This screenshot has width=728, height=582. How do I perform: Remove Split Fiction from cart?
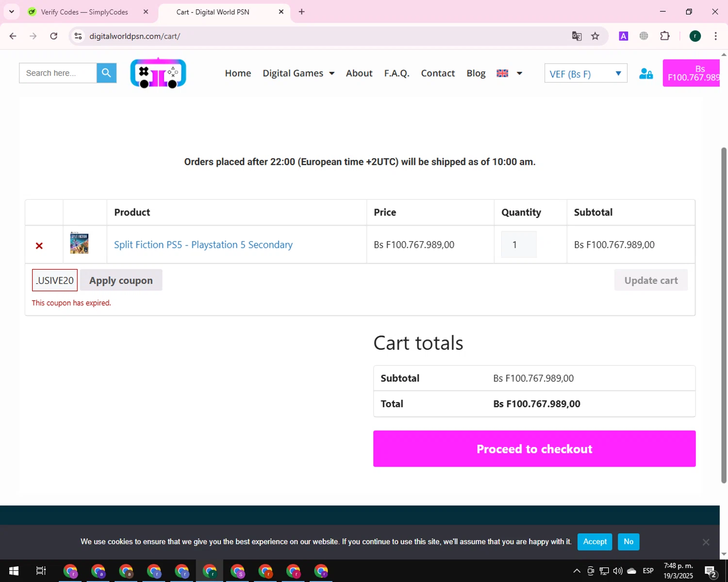(x=39, y=245)
